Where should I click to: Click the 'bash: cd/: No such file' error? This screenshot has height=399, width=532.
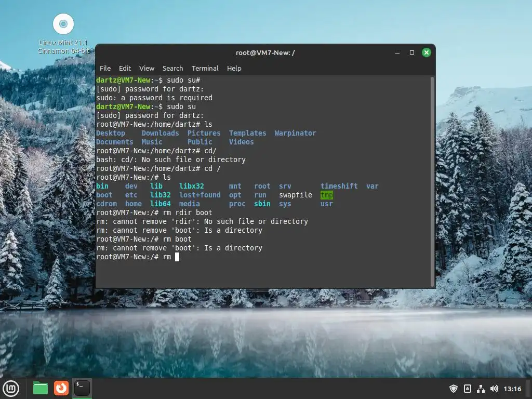171,159
